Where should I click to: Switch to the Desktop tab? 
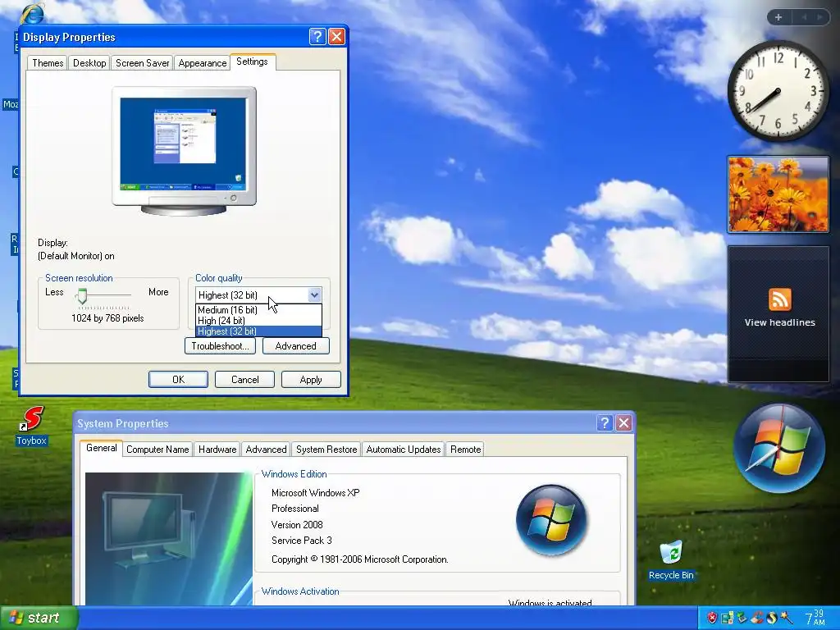(x=89, y=62)
